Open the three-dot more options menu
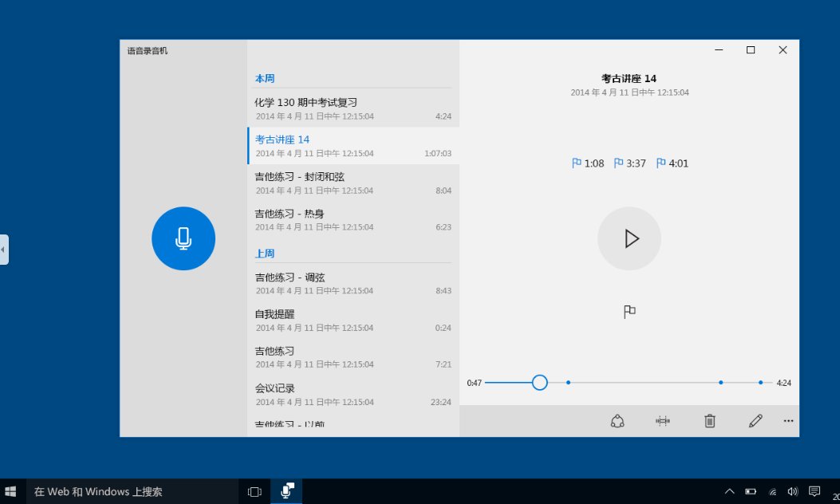The height and width of the screenshot is (504, 840). (788, 421)
